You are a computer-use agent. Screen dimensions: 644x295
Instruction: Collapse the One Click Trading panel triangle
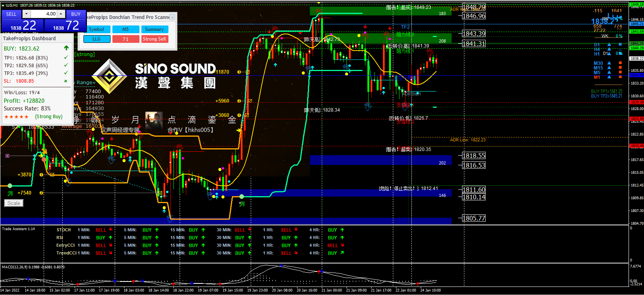click(x=3, y=5)
